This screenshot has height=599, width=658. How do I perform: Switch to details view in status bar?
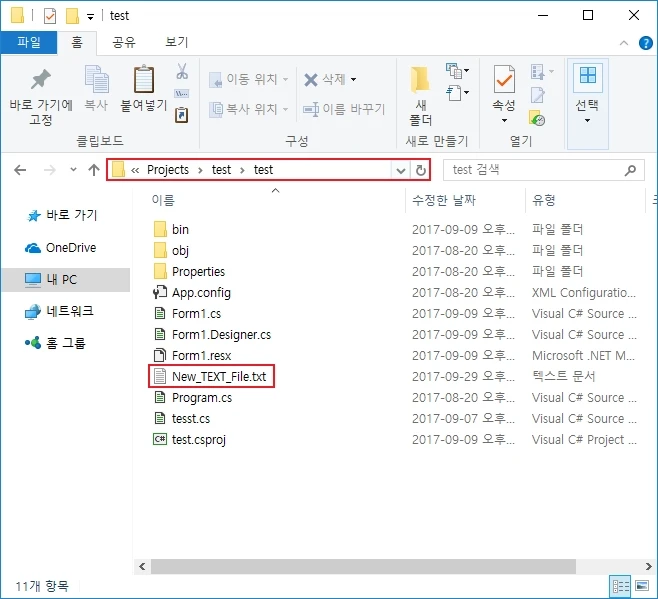tap(620, 587)
